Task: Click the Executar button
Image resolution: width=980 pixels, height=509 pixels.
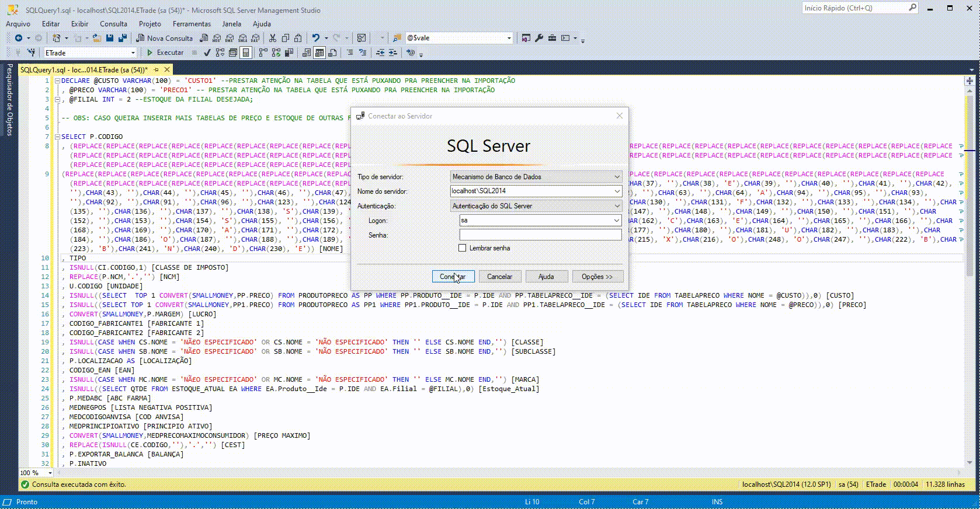Action: pos(165,53)
